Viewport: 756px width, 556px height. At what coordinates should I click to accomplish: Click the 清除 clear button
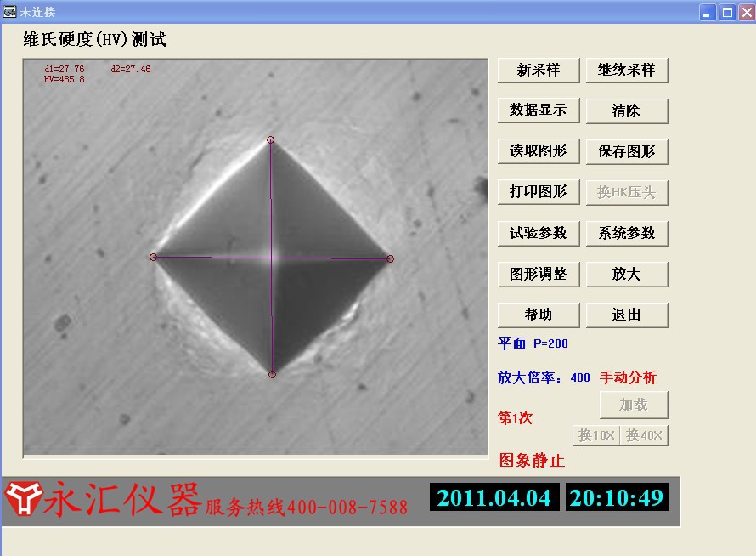[626, 111]
